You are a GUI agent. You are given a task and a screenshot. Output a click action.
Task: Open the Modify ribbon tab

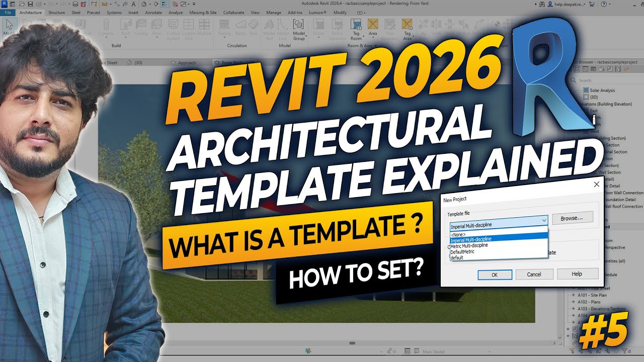(x=340, y=12)
